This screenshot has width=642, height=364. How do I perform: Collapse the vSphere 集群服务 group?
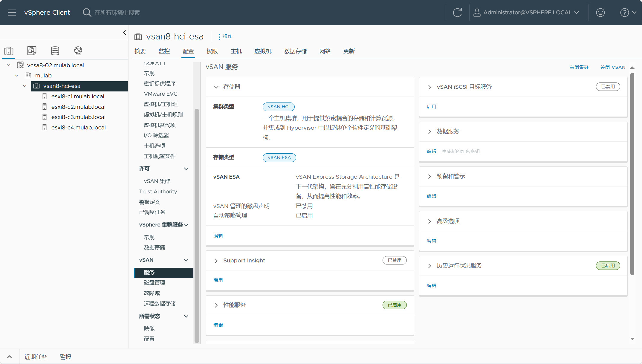(186, 225)
